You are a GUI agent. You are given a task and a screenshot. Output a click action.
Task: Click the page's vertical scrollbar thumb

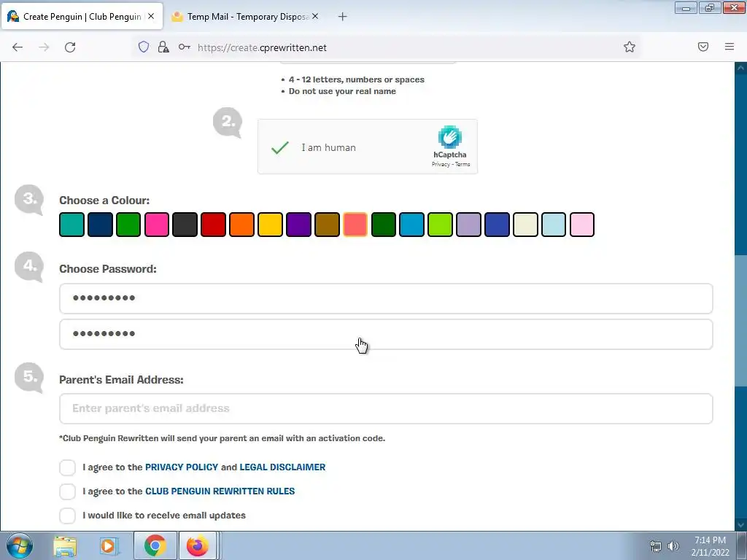741,320
